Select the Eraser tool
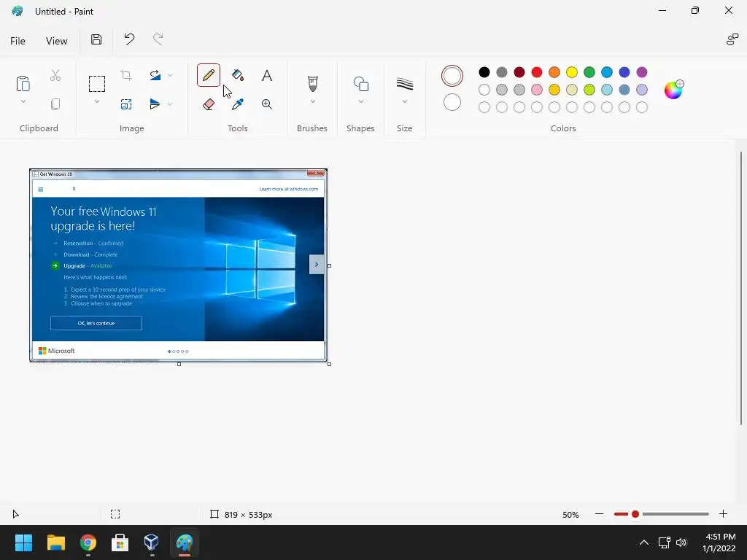The height and width of the screenshot is (560, 747). (208, 104)
